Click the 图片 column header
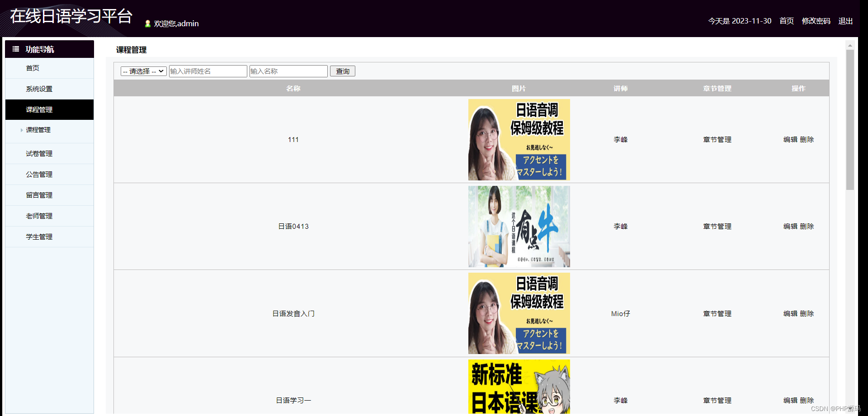The image size is (868, 416). point(519,89)
